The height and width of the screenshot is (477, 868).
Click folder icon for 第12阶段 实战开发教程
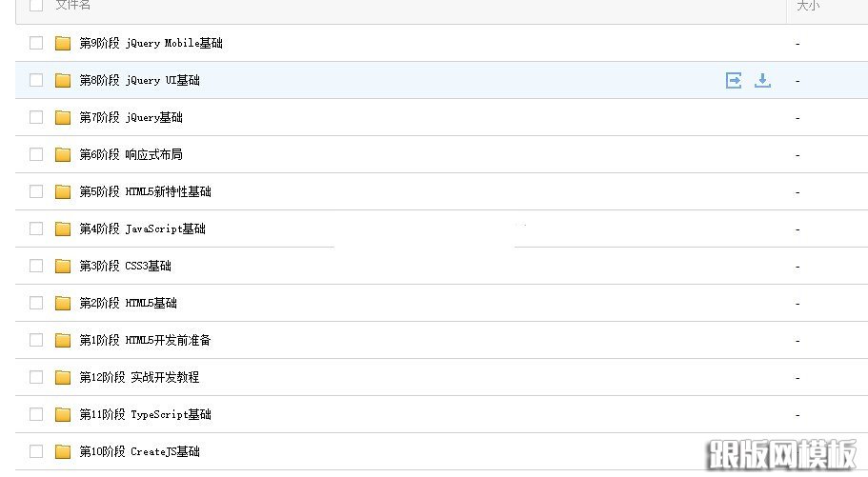pos(63,377)
